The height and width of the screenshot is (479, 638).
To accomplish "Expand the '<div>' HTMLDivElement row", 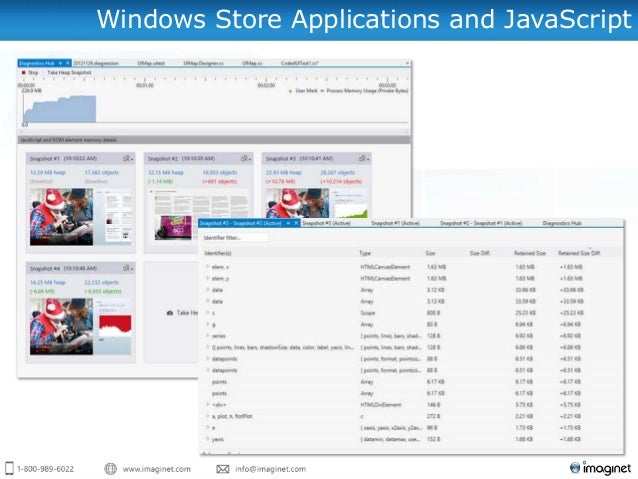I will click(x=208, y=405).
